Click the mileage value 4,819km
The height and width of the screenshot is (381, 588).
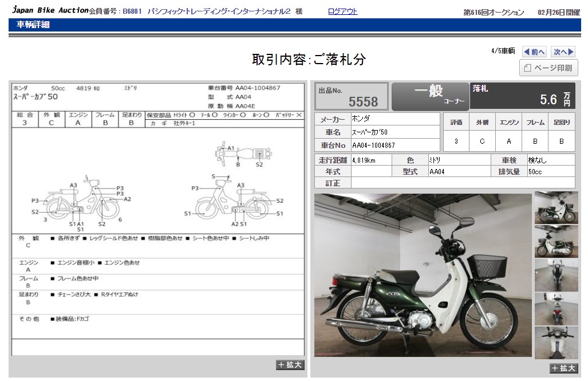coord(364,160)
